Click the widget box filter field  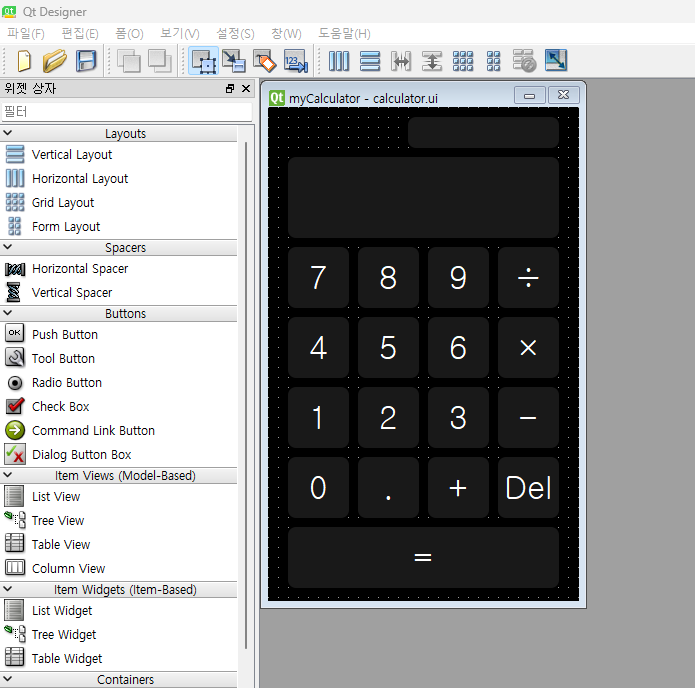pyautogui.click(x=127, y=111)
